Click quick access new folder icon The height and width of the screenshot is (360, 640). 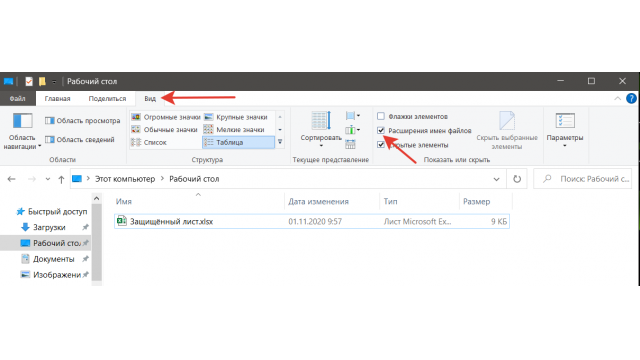point(42,81)
